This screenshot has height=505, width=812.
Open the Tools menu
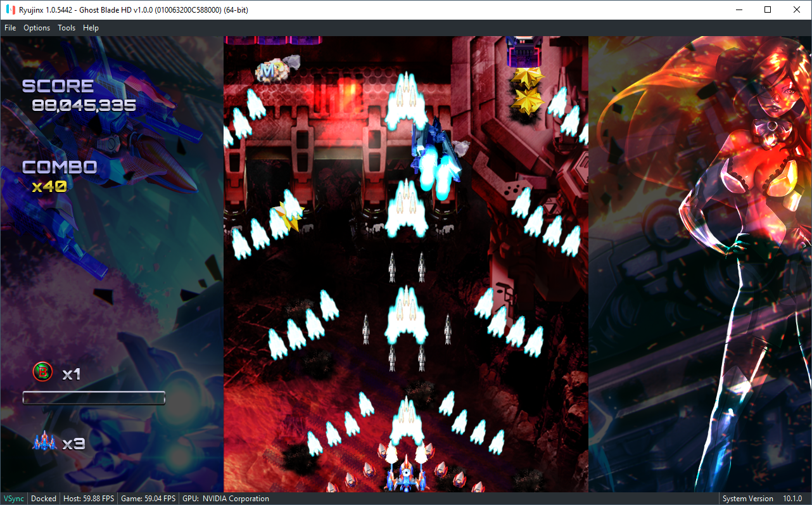67,28
